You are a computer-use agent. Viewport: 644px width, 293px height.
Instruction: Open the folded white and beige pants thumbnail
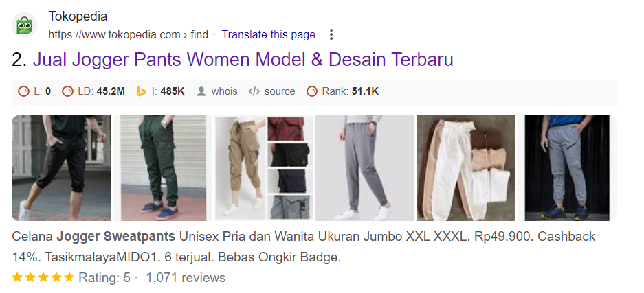point(466,168)
